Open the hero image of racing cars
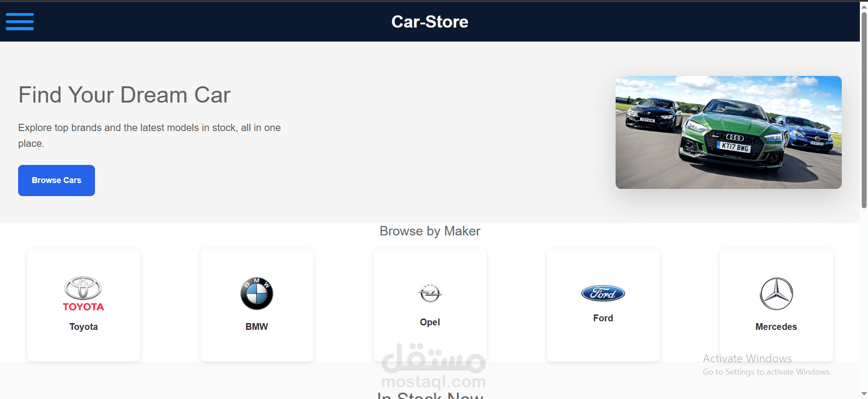This screenshot has height=399, width=868. point(728,132)
